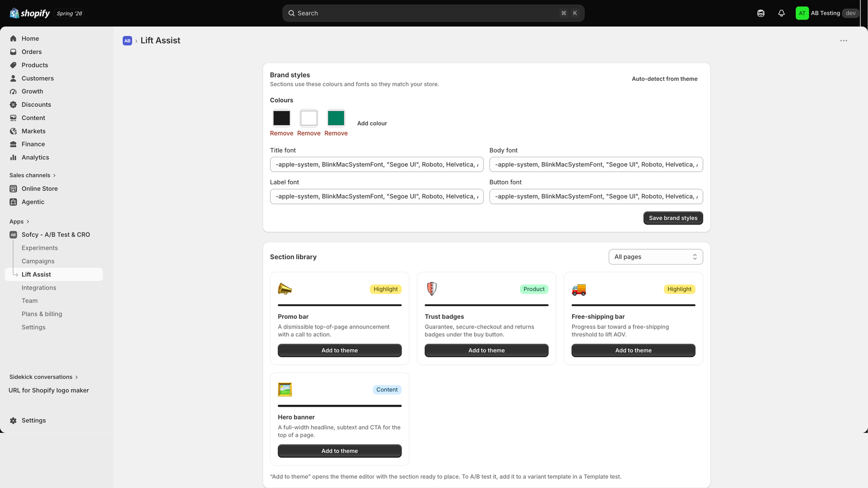Pick the black colour swatch

tap(282, 118)
